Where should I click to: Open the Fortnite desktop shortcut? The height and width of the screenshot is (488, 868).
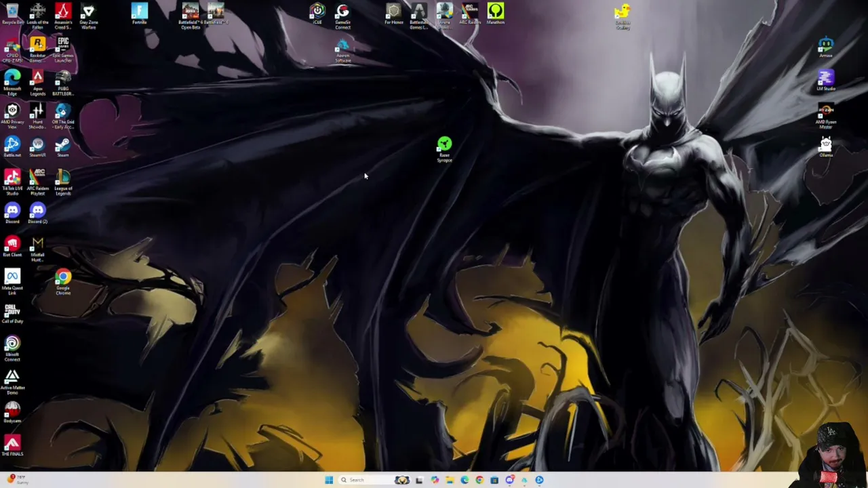(139, 15)
